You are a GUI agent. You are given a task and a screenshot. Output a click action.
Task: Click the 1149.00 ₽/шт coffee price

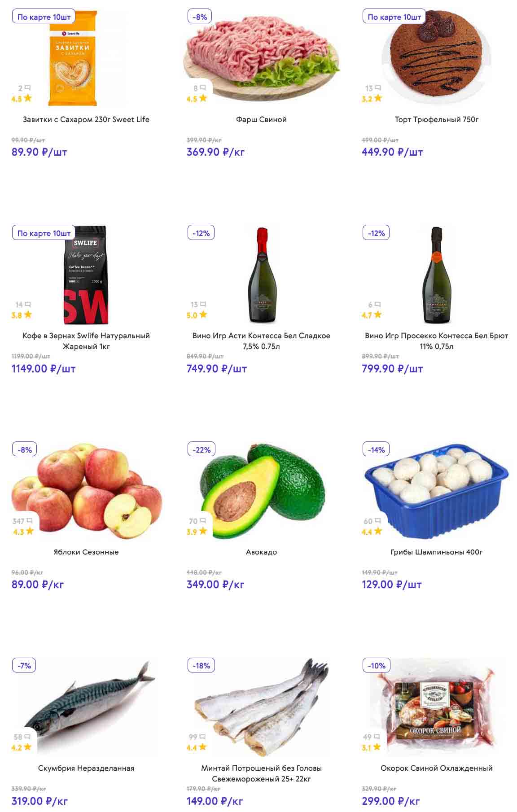click(x=44, y=369)
